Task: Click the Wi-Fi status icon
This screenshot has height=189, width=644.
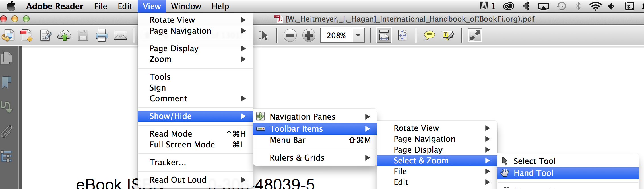Action: click(595, 6)
